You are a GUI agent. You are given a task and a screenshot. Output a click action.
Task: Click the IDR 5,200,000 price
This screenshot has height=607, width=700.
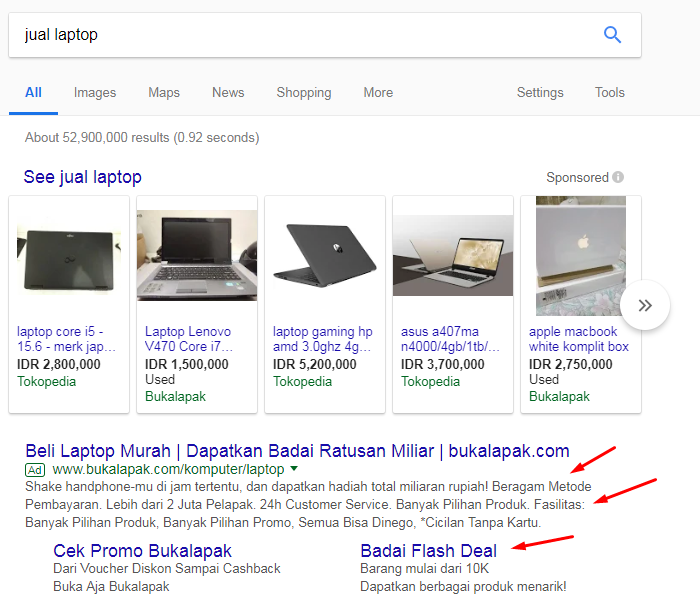pos(315,364)
